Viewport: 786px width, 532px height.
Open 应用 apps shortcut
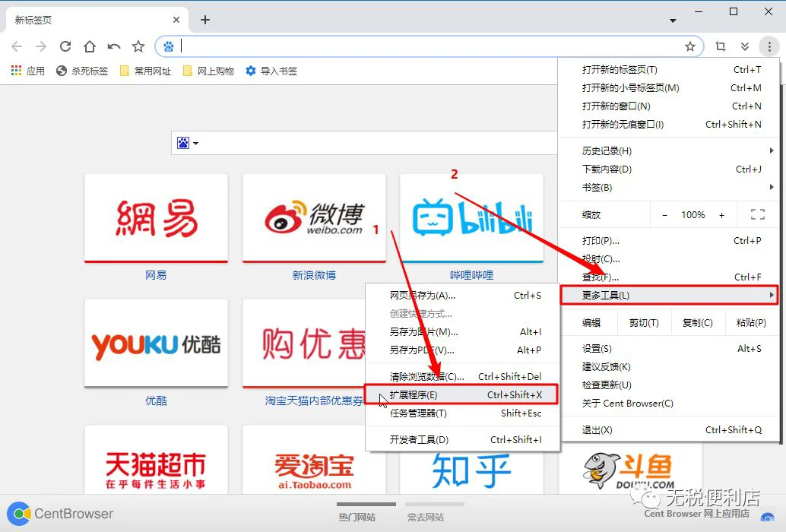pyautogui.click(x=28, y=71)
